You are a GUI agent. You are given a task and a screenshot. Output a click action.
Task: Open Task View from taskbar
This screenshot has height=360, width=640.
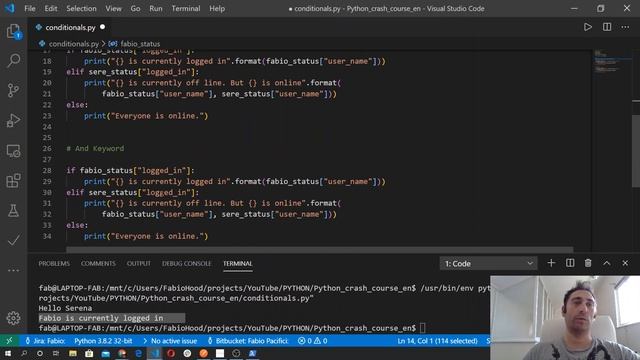coord(56,353)
